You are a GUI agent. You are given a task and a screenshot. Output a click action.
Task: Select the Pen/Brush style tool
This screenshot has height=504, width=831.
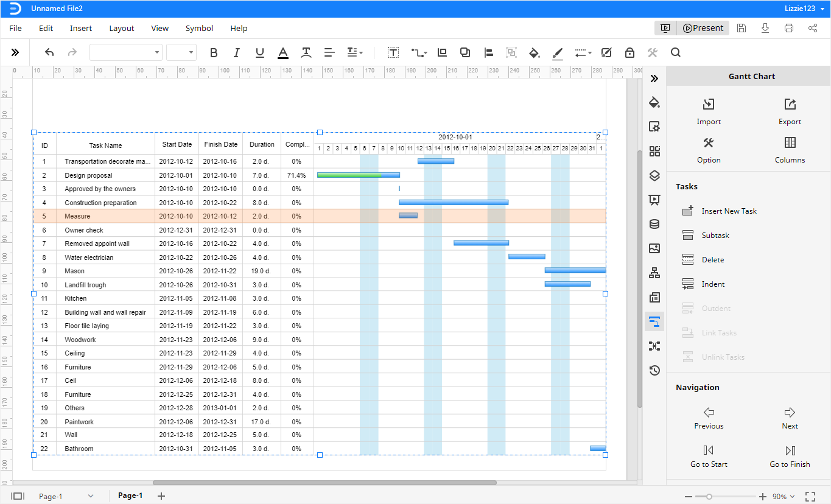pos(557,52)
